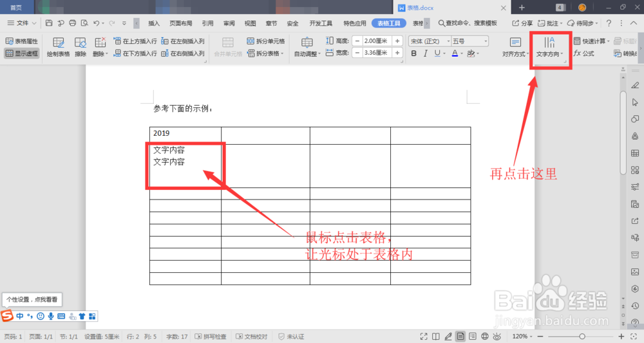Click the zoom in plus button
644x343 pixels.
tap(621, 337)
